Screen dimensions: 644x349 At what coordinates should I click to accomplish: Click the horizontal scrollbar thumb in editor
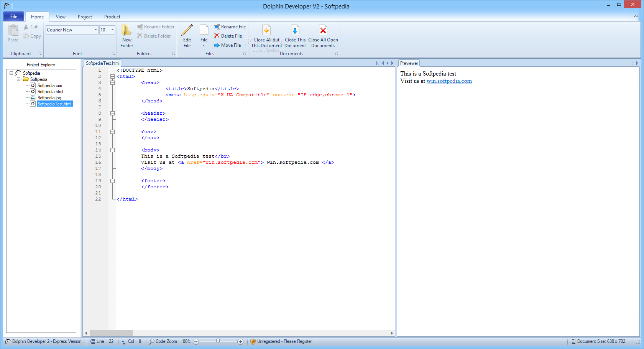[111, 333]
